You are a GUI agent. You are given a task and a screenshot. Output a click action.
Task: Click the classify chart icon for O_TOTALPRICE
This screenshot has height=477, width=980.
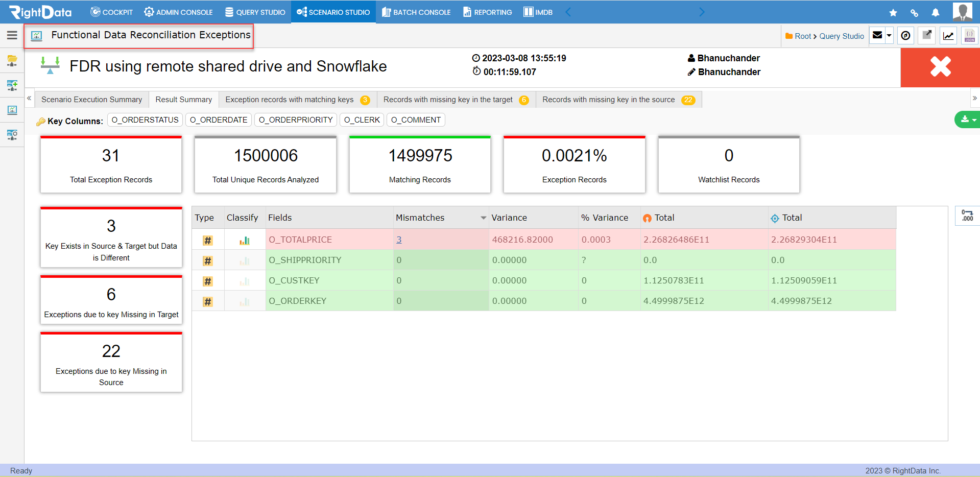(245, 240)
